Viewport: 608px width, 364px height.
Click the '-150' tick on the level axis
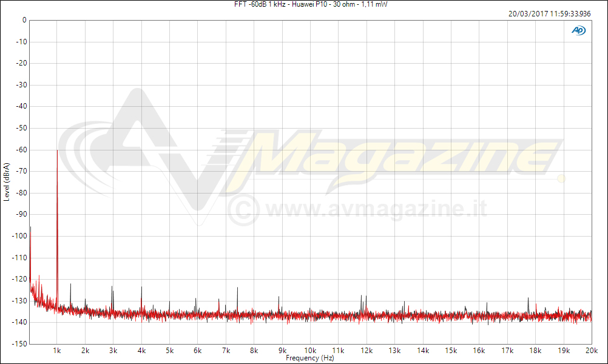point(19,344)
